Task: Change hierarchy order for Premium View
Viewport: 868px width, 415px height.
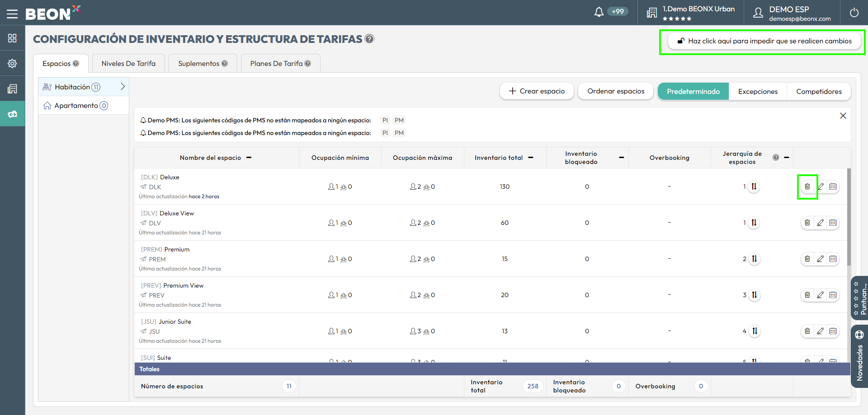Action: tap(754, 295)
